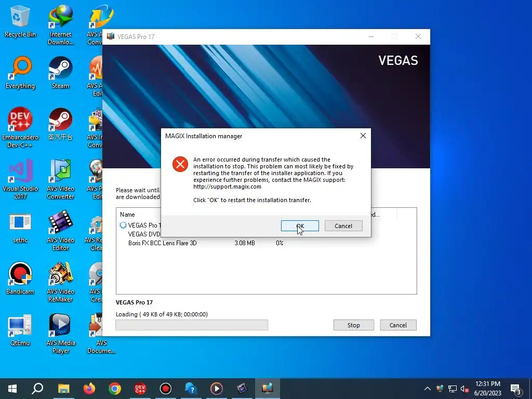Open the Steam desktop shortcut
The image size is (532, 399).
point(60,73)
